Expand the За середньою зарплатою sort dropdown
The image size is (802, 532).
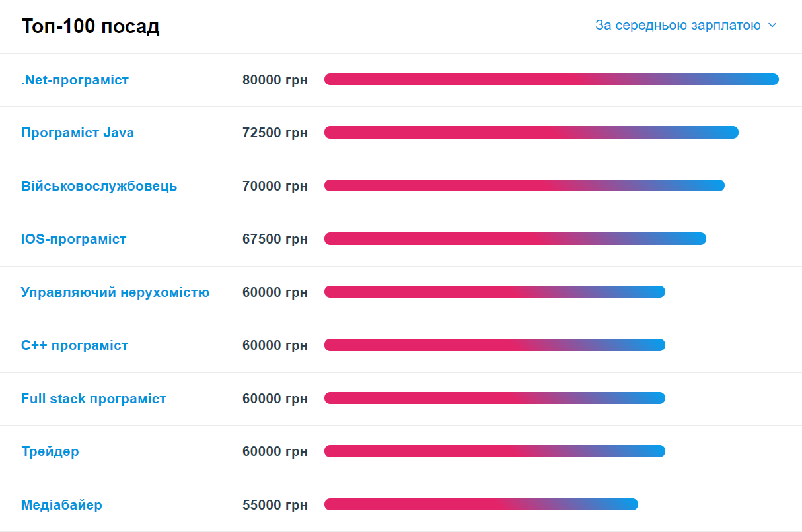(x=678, y=26)
